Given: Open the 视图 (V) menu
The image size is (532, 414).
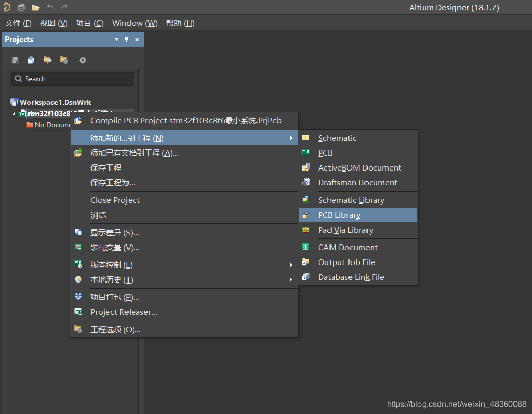Looking at the screenshot, I should coord(53,23).
